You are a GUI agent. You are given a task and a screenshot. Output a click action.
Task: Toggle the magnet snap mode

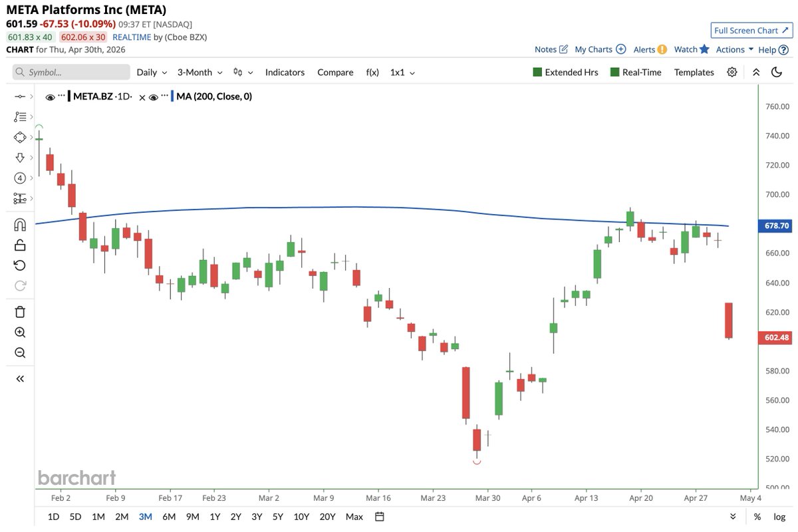20,225
